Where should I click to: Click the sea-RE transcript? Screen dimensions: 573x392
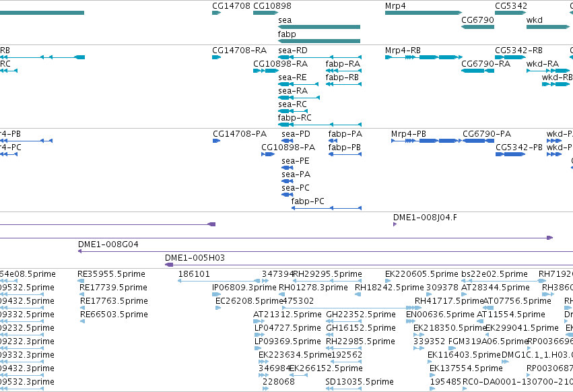(x=298, y=84)
